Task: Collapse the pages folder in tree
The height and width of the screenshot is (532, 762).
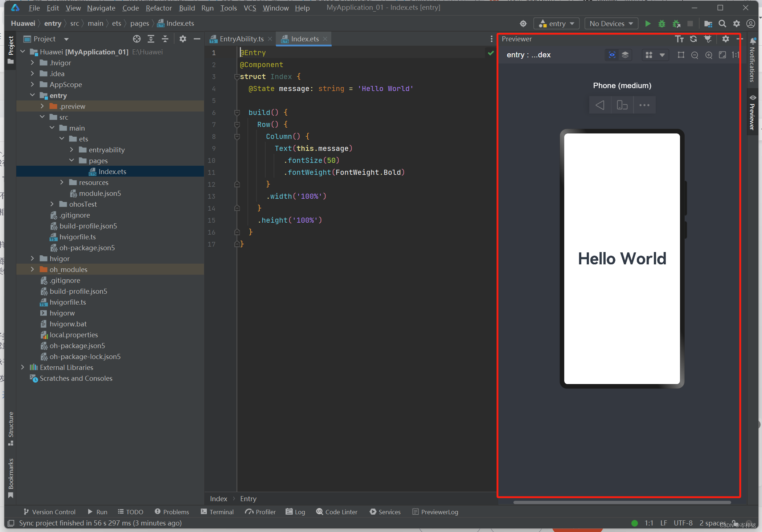Action: coord(71,160)
